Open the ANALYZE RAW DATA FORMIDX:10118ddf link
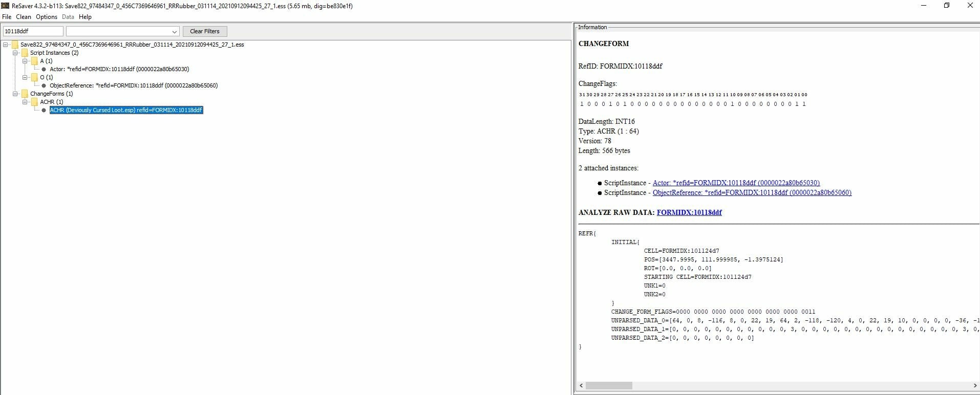Image resolution: width=980 pixels, height=395 pixels. 689,212
